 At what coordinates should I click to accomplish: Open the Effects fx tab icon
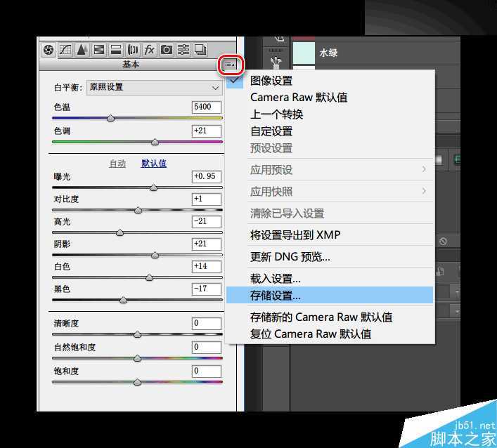[x=149, y=50]
